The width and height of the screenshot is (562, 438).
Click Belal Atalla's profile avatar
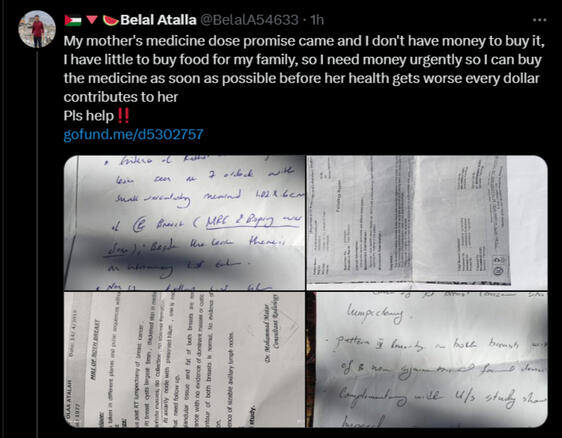coord(37,29)
